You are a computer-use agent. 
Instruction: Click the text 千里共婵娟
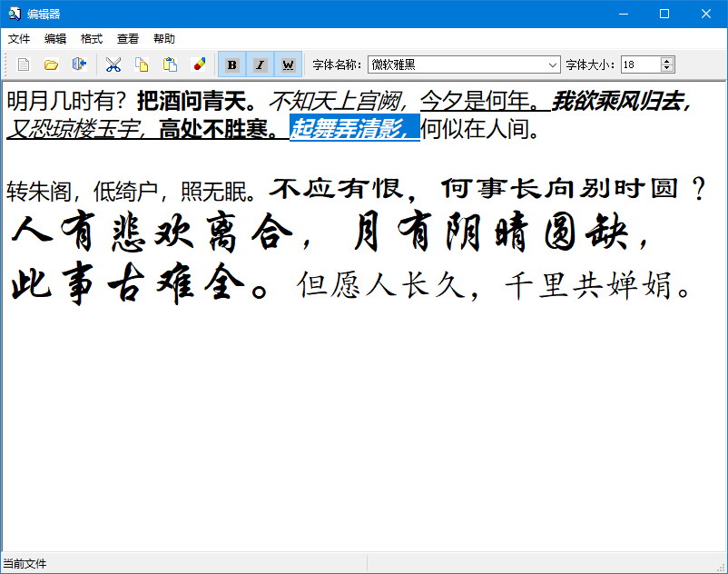[x=598, y=285]
